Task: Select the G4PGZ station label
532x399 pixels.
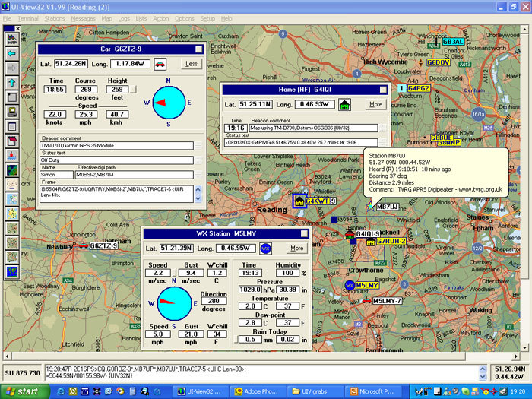Action: 419,89
